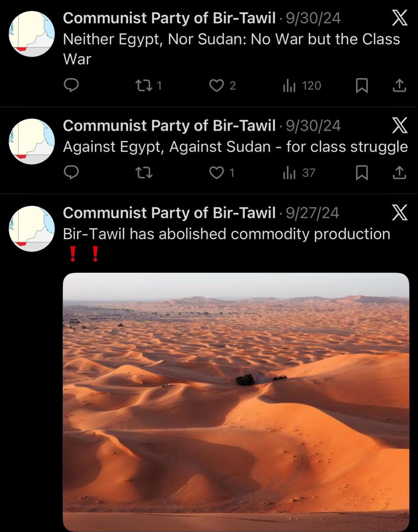This screenshot has height=532, width=418.
Task: Open the desert dunes photo
Action: pyautogui.click(x=236, y=402)
